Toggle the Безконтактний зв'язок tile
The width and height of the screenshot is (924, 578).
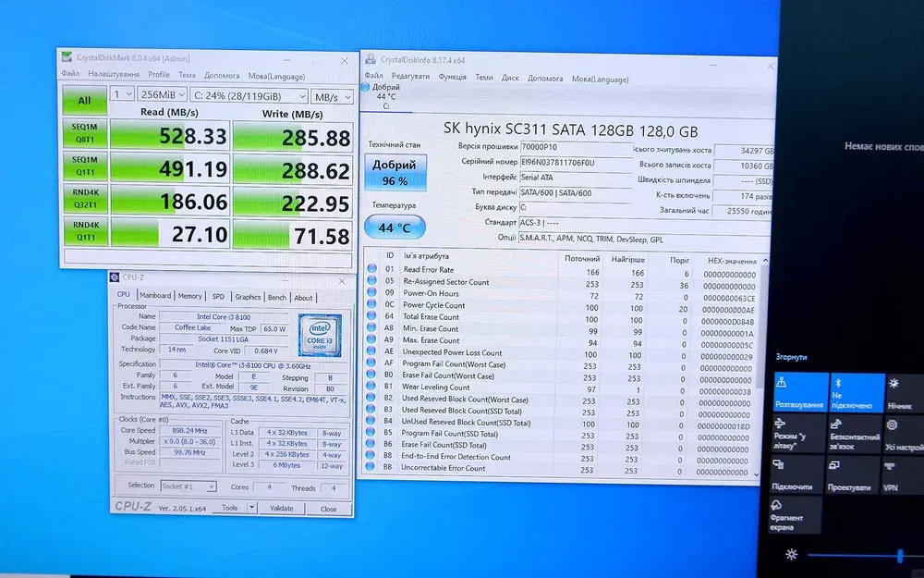855,434
